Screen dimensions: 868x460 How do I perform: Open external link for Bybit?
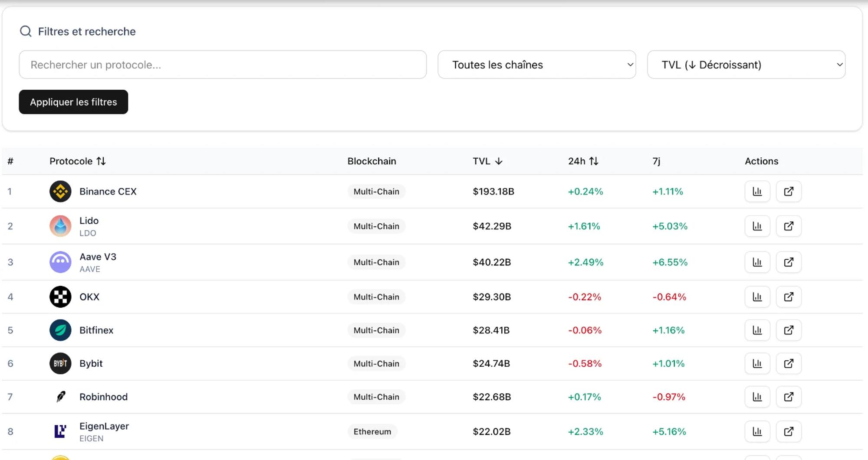pos(789,363)
